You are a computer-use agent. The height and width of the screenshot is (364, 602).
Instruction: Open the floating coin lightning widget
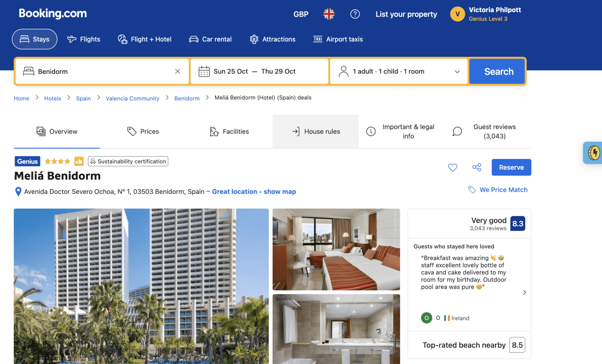click(593, 153)
